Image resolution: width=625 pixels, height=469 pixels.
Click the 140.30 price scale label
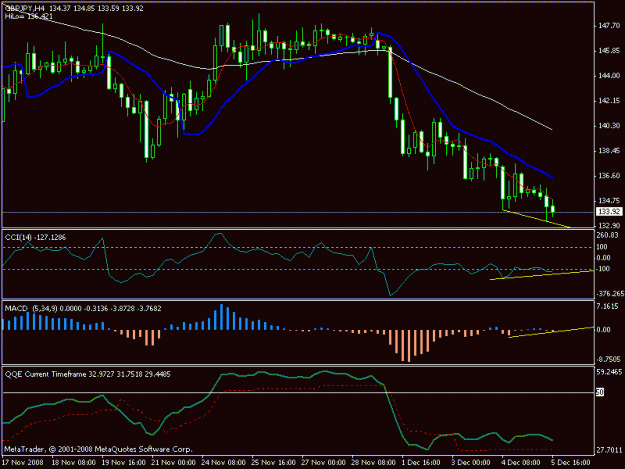click(x=609, y=126)
